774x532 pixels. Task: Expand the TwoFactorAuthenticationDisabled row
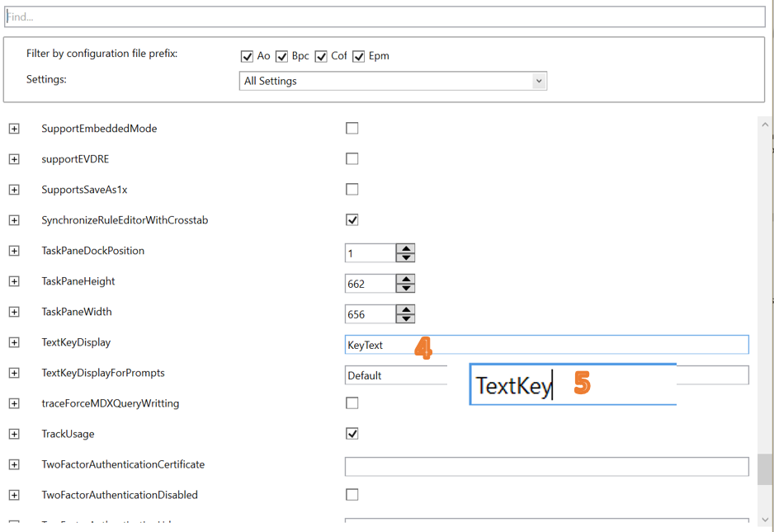coord(14,496)
